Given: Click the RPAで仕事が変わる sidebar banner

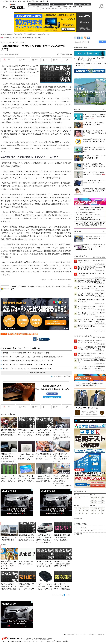Looking at the screenshot, I should click(90, 54).
